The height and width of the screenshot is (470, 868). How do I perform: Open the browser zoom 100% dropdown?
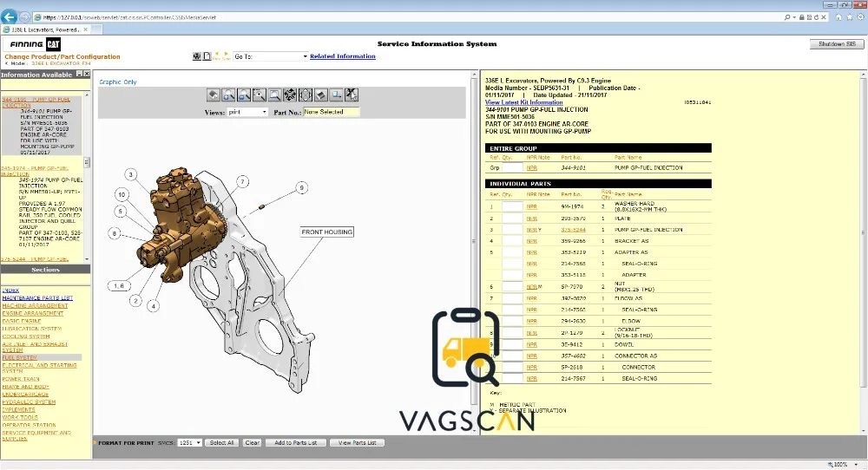857,465
